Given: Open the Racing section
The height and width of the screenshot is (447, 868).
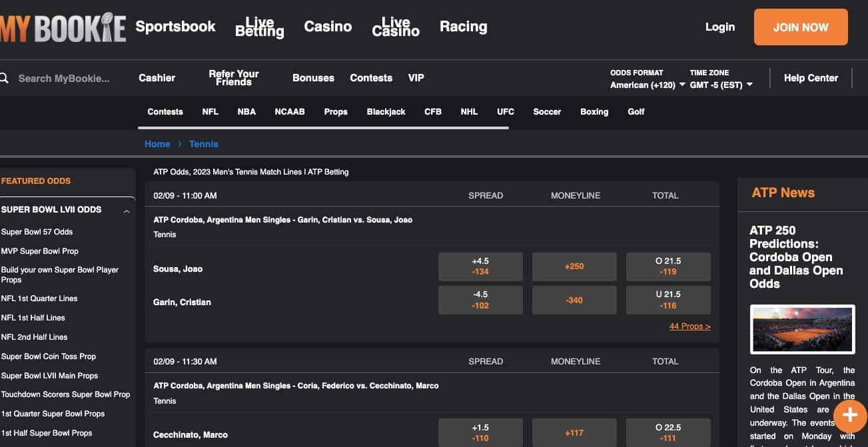Looking at the screenshot, I should [x=464, y=26].
